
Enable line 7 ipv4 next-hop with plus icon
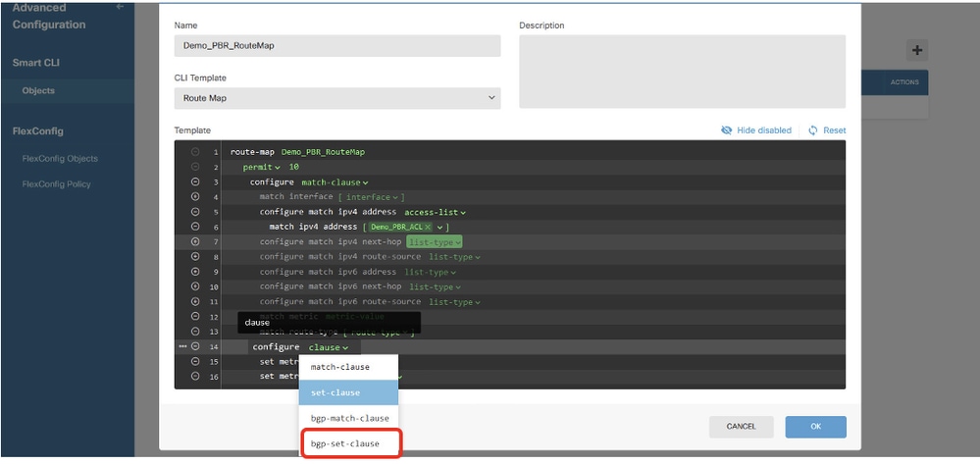[x=195, y=242]
